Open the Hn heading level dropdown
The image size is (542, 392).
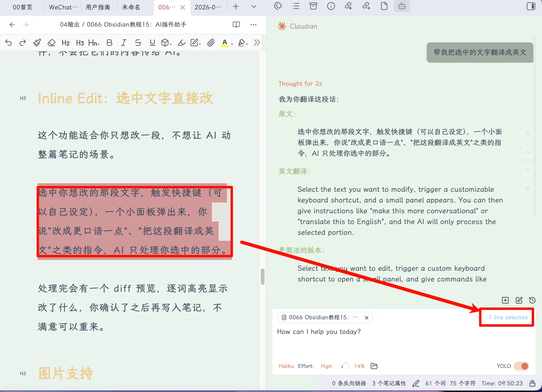point(94,43)
